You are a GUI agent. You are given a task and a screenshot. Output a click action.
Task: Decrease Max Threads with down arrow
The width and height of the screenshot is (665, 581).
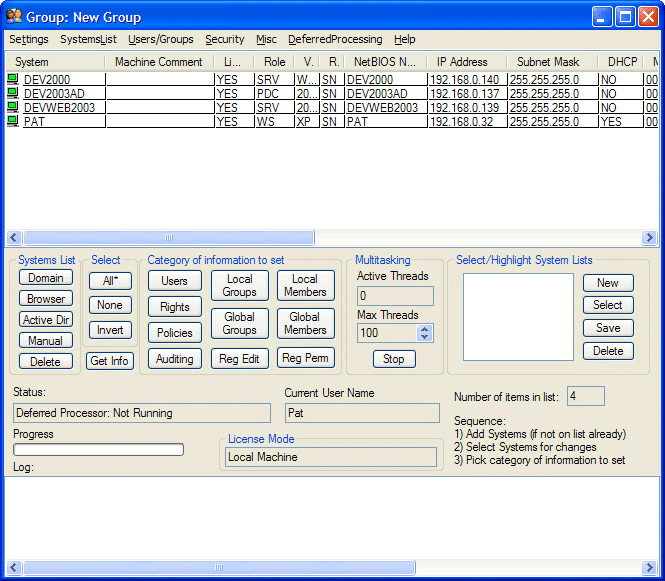click(x=425, y=337)
